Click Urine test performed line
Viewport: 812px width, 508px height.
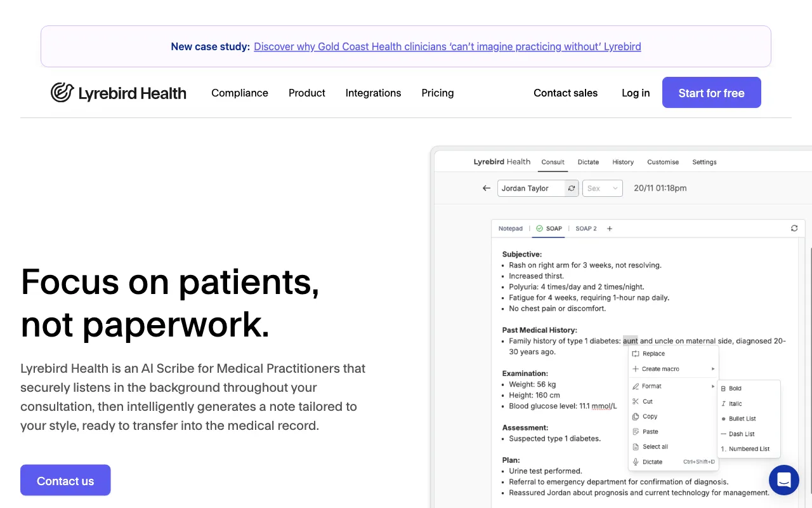click(x=546, y=471)
